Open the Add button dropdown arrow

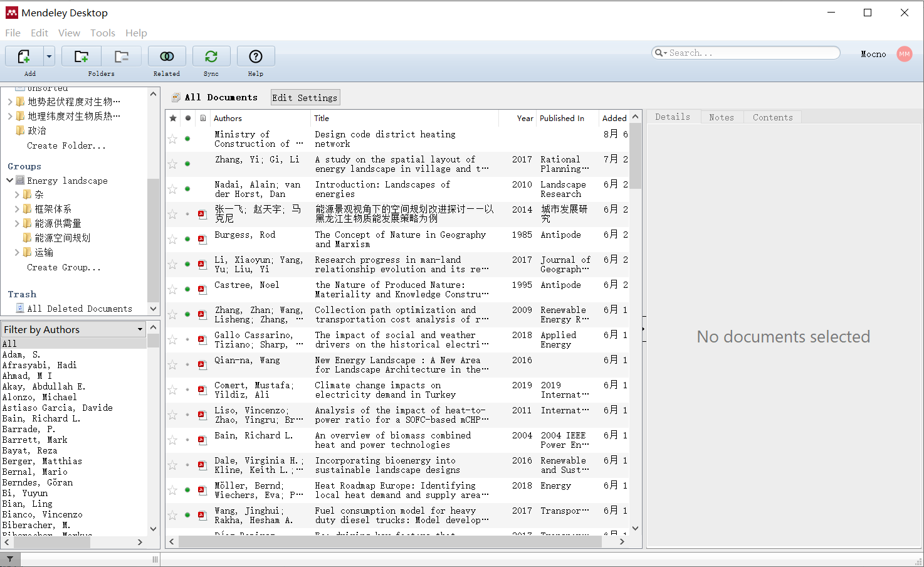click(49, 56)
